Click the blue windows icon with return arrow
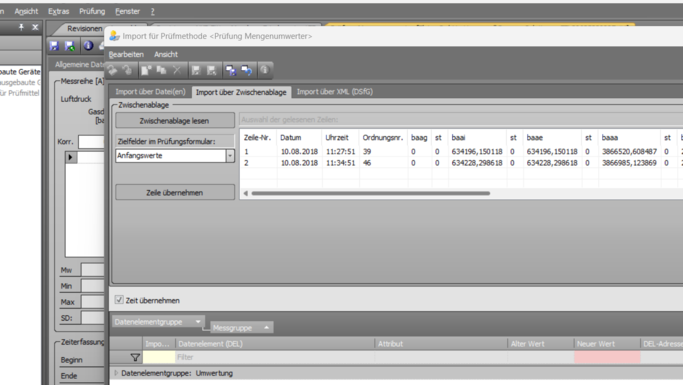 point(246,70)
